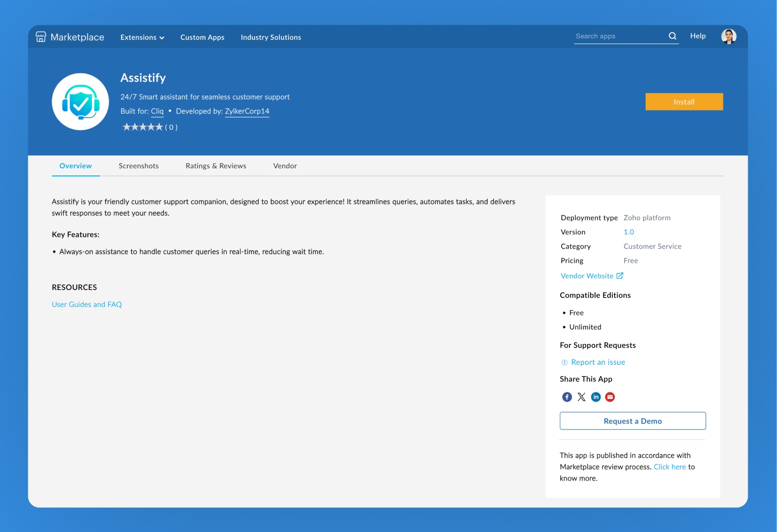Switch to the Overview tab
The width and height of the screenshot is (777, 532).
point(76,166)
